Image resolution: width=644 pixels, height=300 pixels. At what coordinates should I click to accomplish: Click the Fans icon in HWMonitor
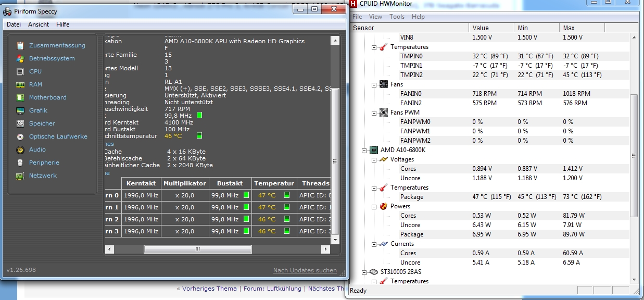point(383,84)
